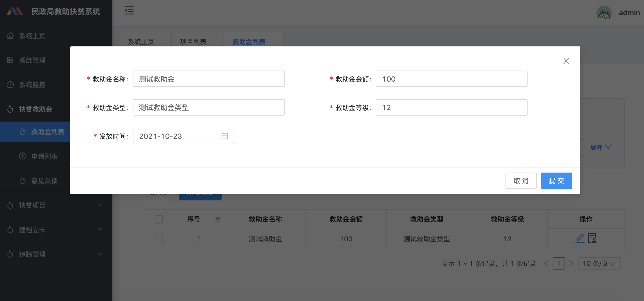Click the system logo icon
644x301 pixels.
15,11
